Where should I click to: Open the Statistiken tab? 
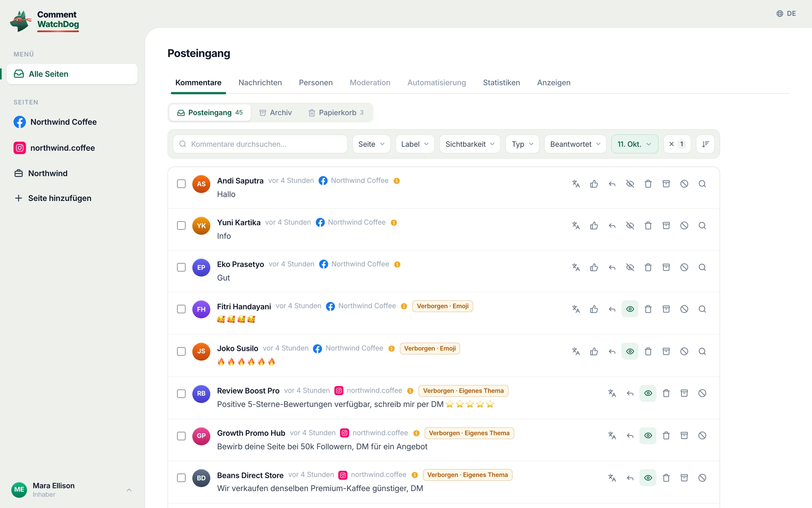pos(501,83)
